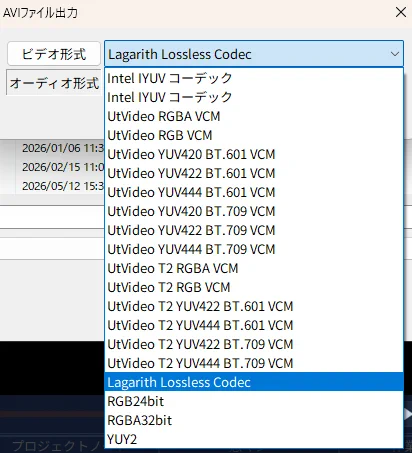The height and width of the screenshot is (453, 412).
Task: Select UtVideo T2 YUV422 BT.601 VCM
Action: click(x=254, y=306)
